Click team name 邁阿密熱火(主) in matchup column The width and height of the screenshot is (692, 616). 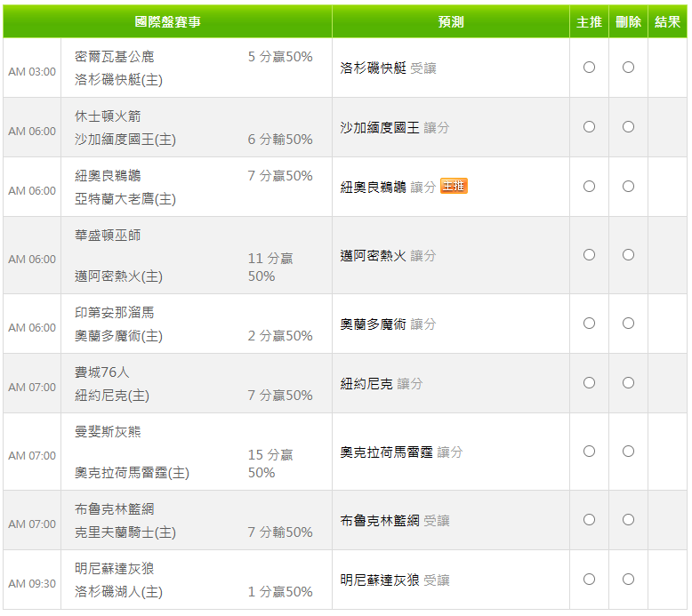point(118,276)
